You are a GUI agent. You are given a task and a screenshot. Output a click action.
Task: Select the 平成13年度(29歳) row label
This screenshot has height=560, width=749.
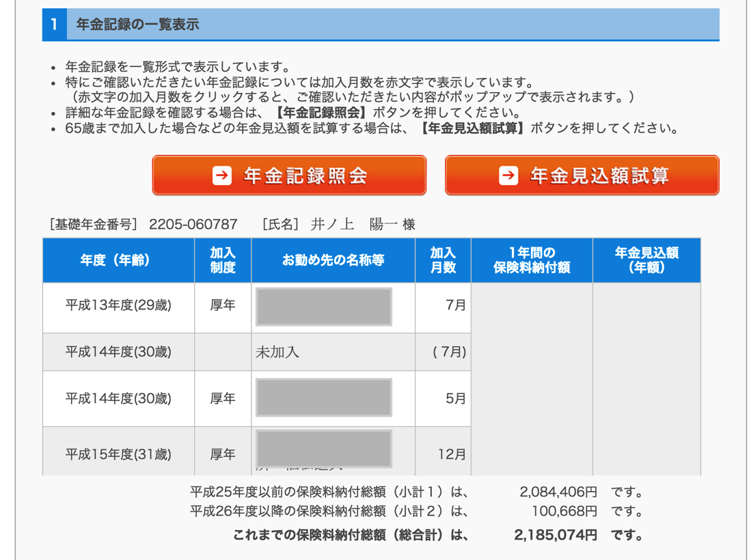[118, 305]
